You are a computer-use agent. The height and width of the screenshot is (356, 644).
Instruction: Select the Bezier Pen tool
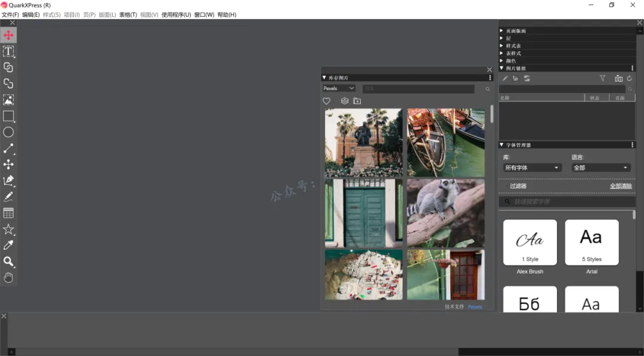tap(8, 181)
